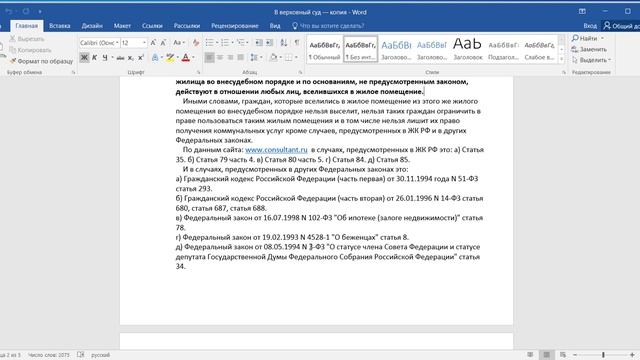
Task: Open the underline style dropdown arrow
Action: pyautogui.click(x=112, y=58)
